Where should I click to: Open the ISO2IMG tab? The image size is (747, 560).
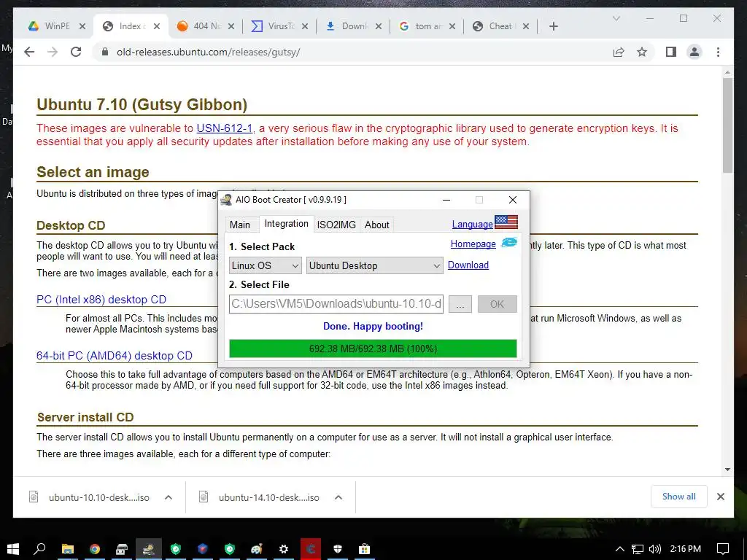pos(336,225)
